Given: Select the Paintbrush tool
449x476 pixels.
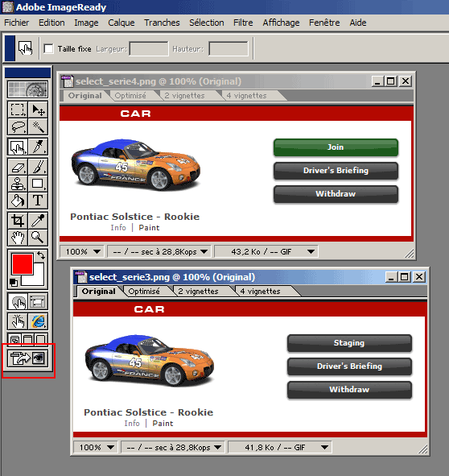Looking at the screenshot, I should (38, 167).
